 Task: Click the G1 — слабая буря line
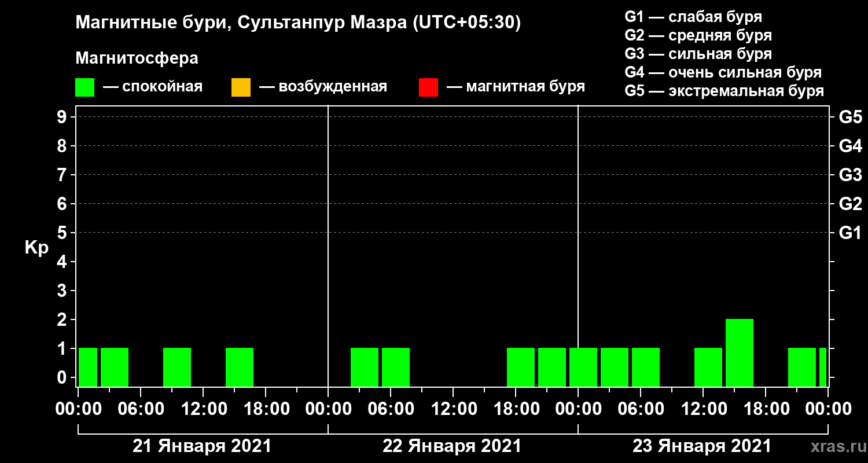[x=693, y=16]
